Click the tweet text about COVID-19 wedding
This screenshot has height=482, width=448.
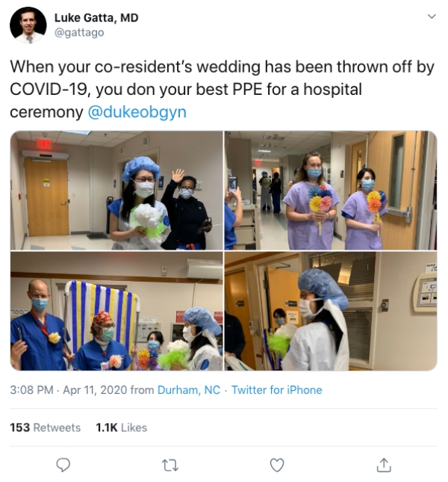tap(222, 89)
